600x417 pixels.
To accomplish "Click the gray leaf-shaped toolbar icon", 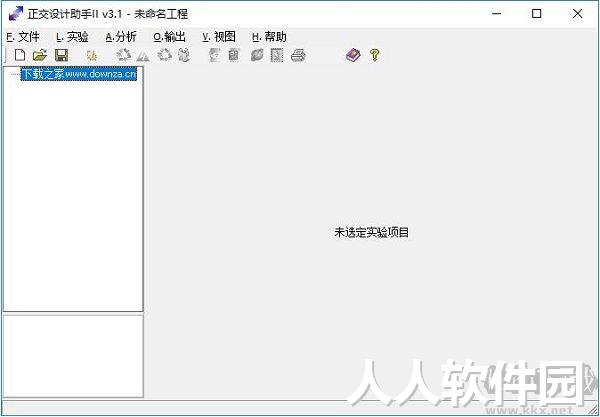I will (x=257, y=55).
